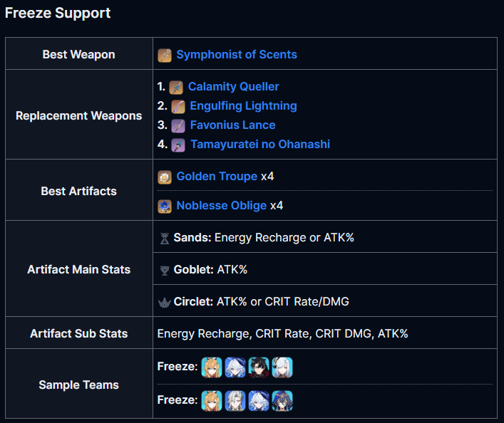Select second blue-haired character in first Freeze team
This screenshot has height=423, width=504.
point(235,367)
